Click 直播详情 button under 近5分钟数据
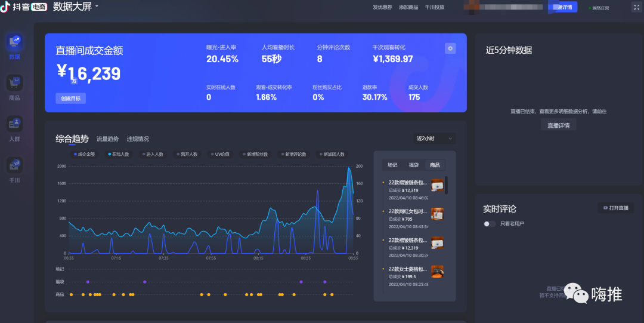The image size is (644, 323). [559, 125]
